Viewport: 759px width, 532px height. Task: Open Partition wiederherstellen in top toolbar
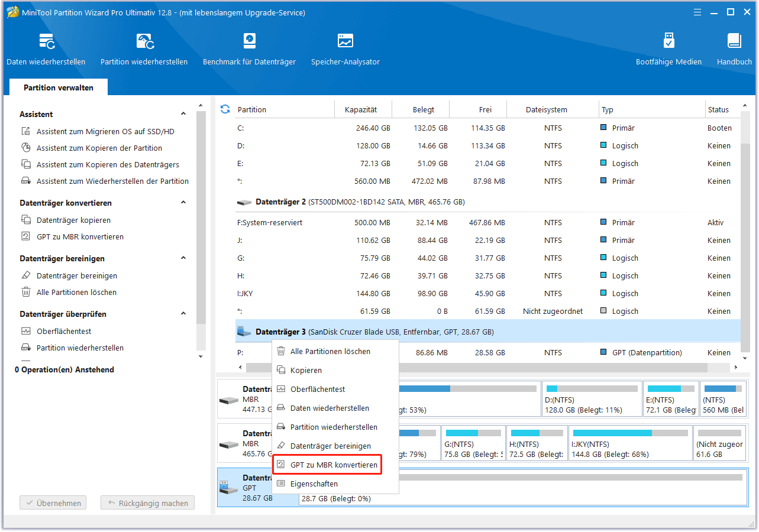(144, 49)
